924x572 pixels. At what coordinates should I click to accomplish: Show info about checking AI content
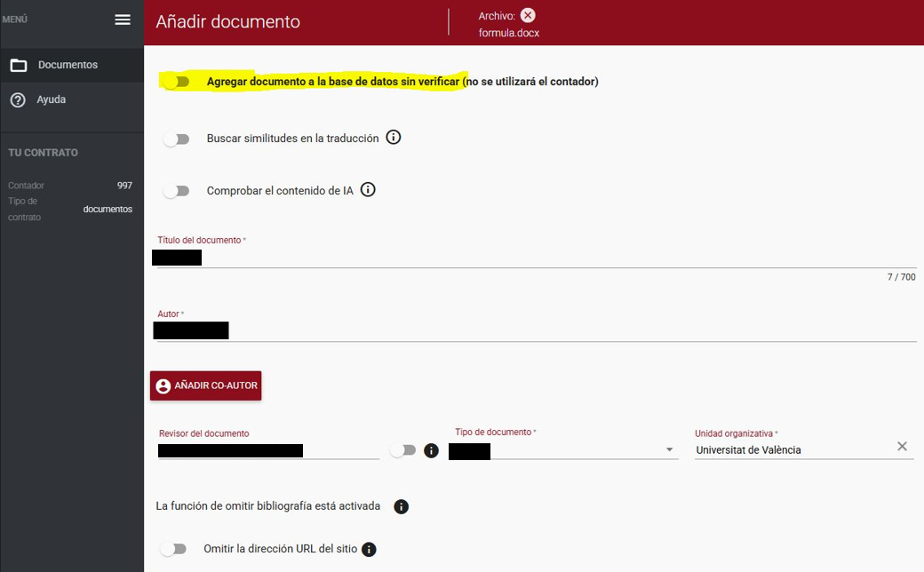368,190
